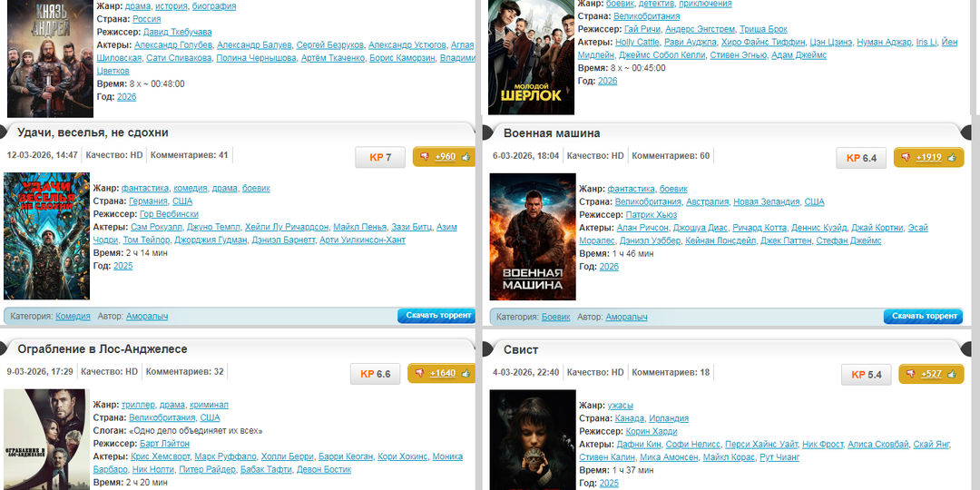
Task: Open author Аморальч under the Боевик post
Action: pos(626,317)
